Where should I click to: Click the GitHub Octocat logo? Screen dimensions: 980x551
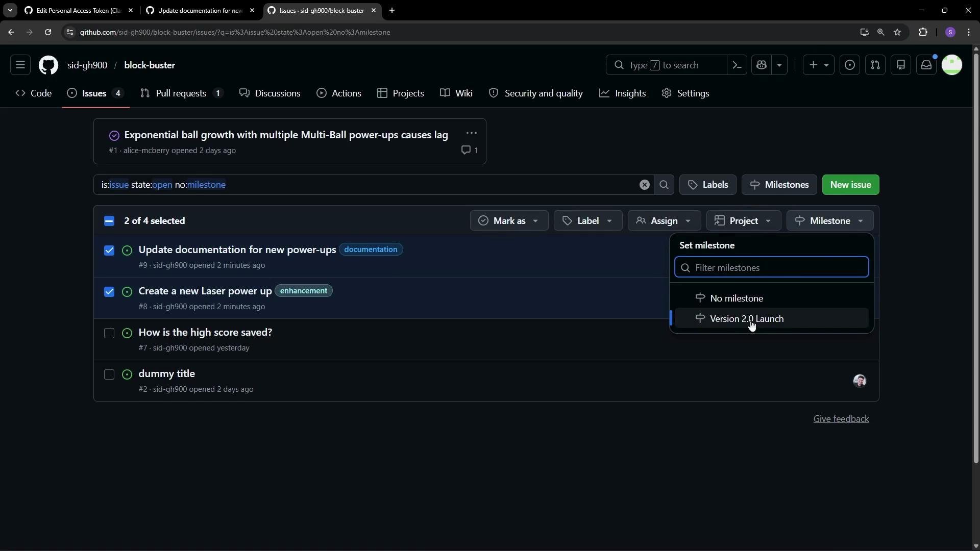[48, 65]
